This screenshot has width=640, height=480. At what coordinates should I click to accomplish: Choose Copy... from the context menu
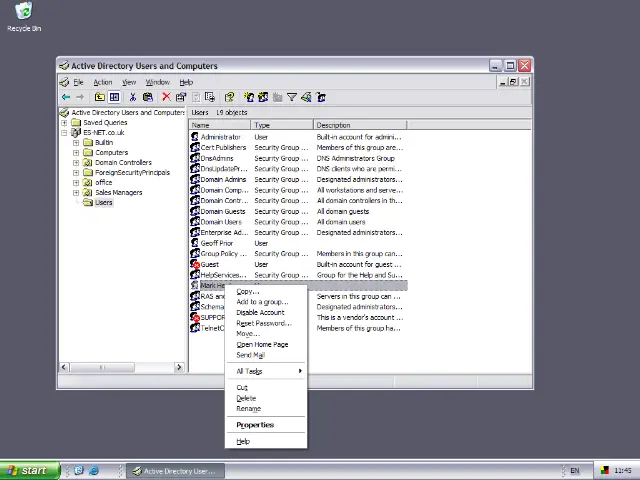point(266,291)
